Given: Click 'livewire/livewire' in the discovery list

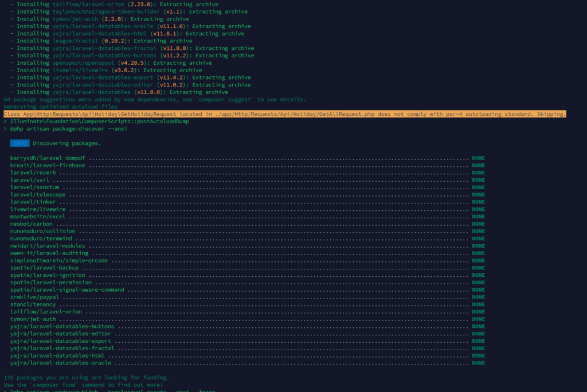Looking at the screenshot, I should click(38, 209).
